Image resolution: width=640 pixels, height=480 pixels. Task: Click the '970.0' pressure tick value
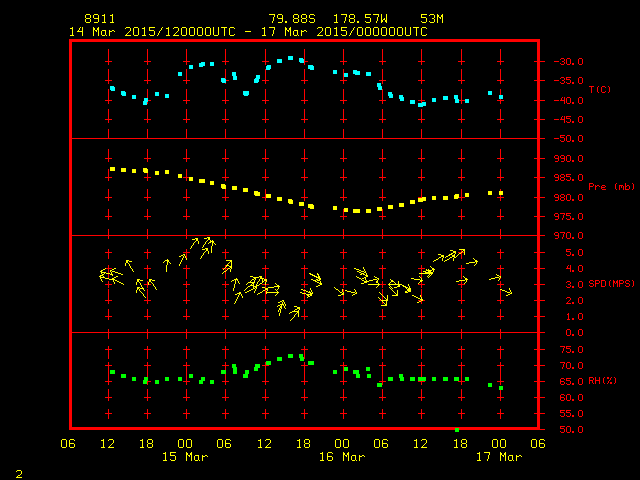(569, 236)
